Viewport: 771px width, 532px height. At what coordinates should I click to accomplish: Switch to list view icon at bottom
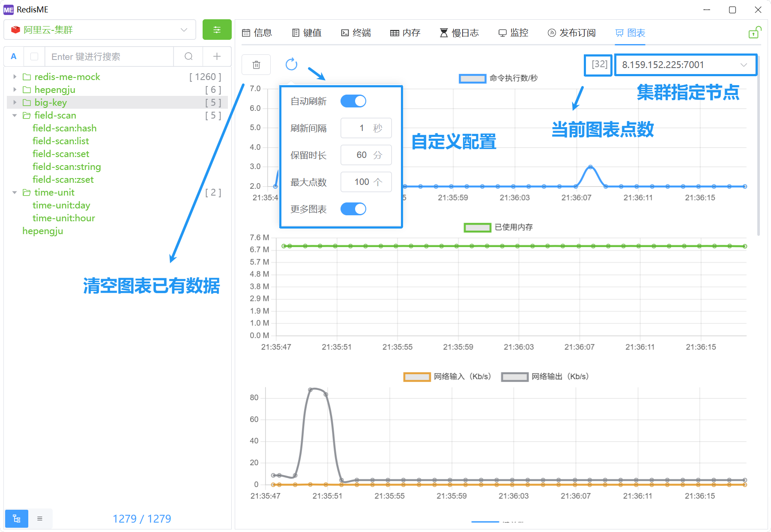click(40, 519)
